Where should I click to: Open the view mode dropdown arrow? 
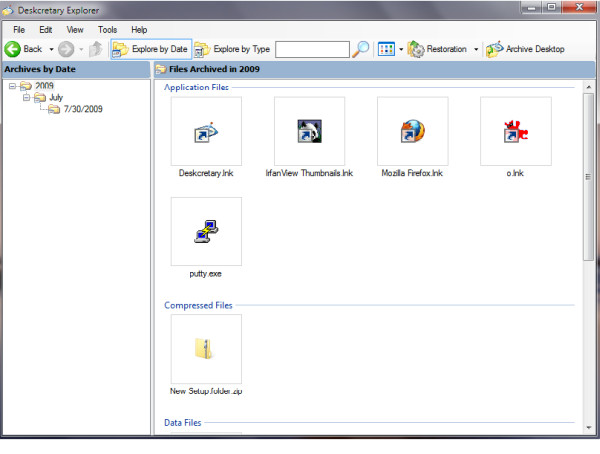401,49
